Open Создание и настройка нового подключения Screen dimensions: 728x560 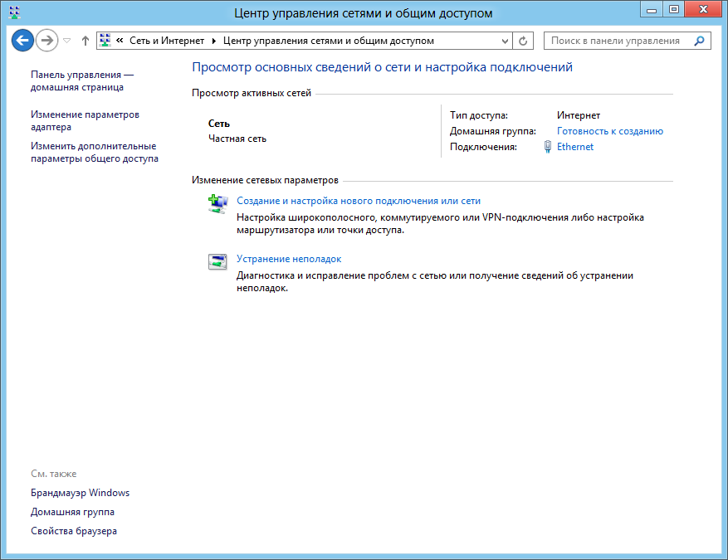[358, 201]
